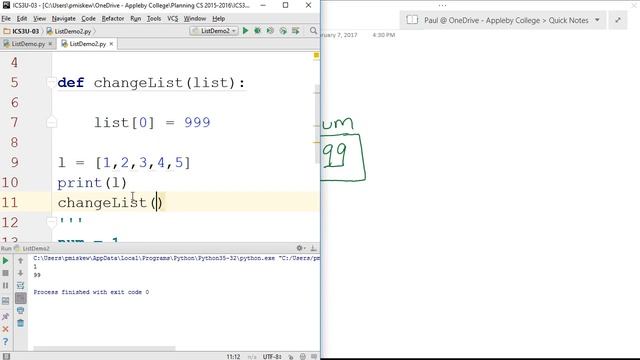Open Search Everywhere magnifier icon
This screenshot has height=360, width=640.
coord(313,31)
